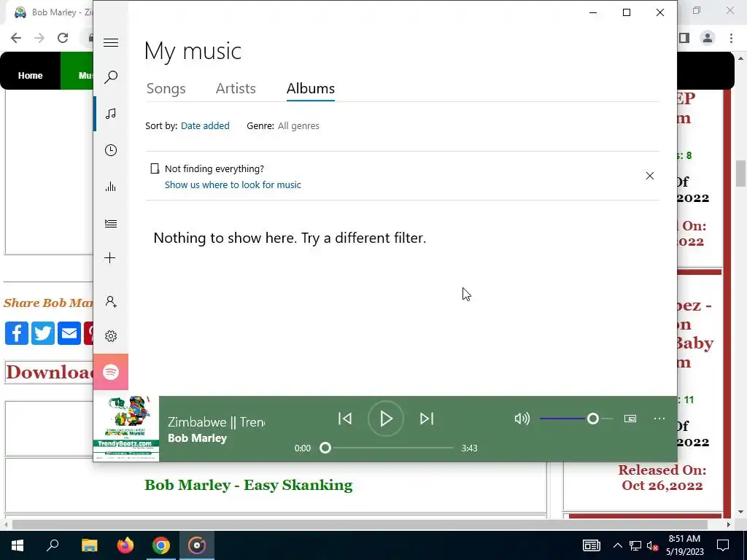This screenshot has width=747, height=560.
Task: Click the Bob Marley artist name in player
Action: coord(197,438)
